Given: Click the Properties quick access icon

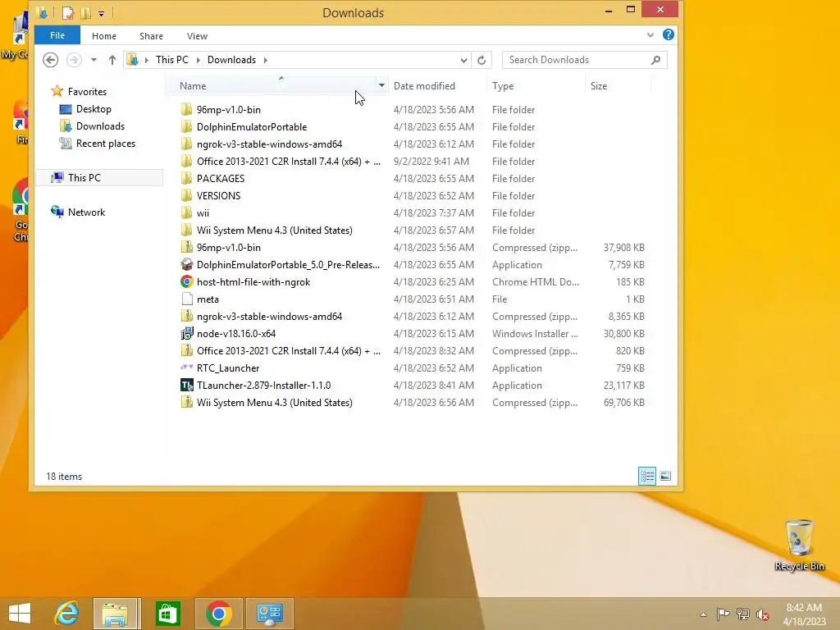Looking at the screenshot, I should click(x=68, y=13).
